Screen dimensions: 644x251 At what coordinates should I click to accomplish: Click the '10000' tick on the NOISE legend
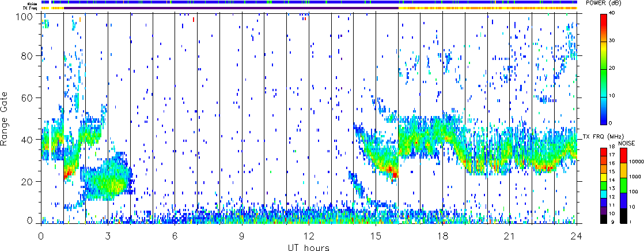[635, 163]
